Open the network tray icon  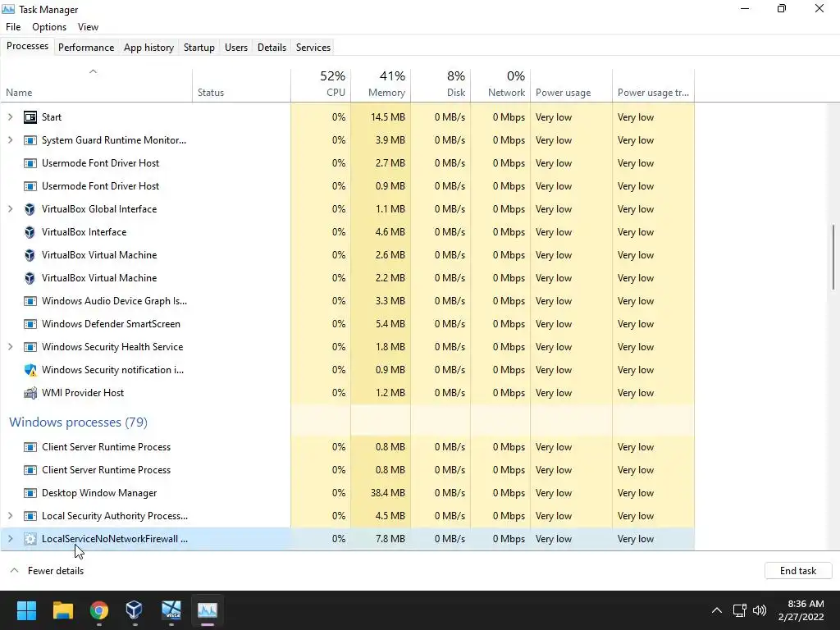(739, 610)
